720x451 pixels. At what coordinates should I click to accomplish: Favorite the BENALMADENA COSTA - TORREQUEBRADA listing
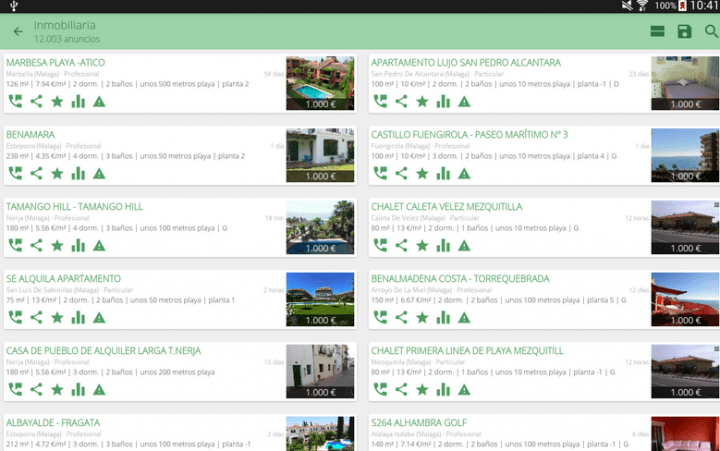422,317
